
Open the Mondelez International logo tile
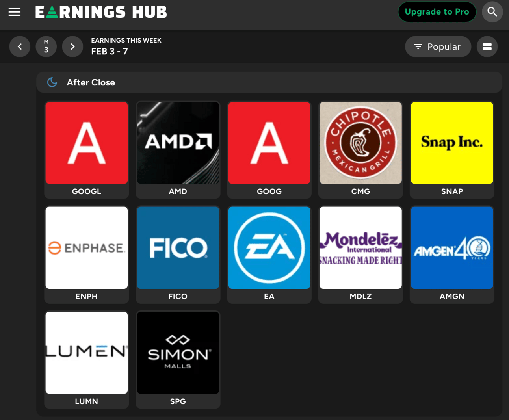[x=360, y=248]
